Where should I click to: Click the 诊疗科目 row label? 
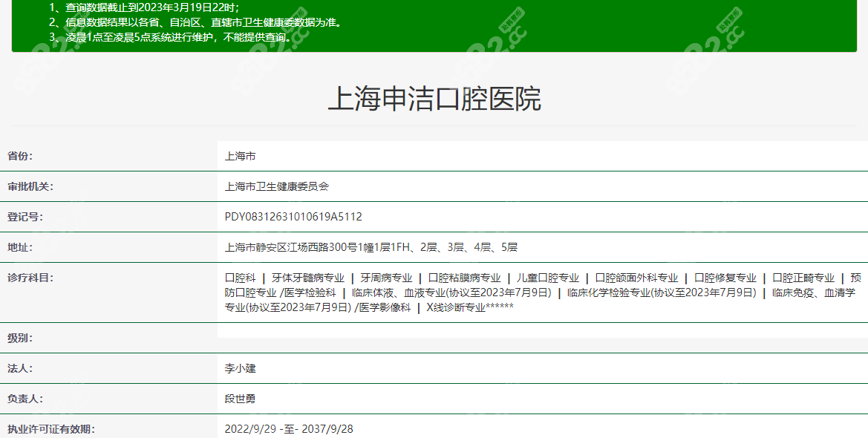(x=30, y=278)
